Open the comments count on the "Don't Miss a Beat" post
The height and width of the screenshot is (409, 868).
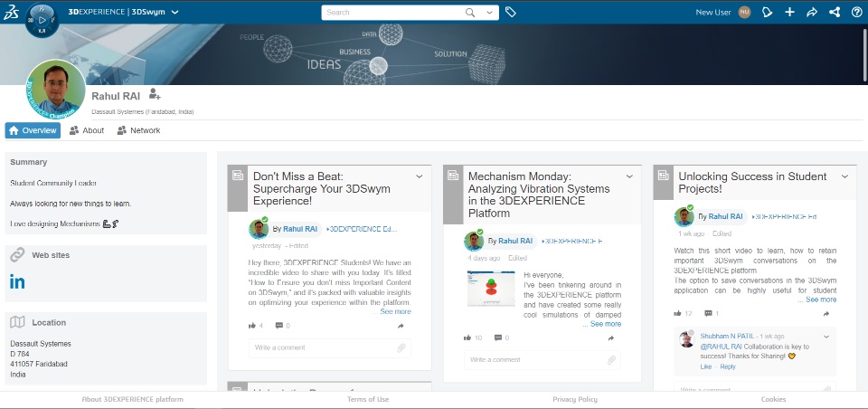tap(282, 326)
